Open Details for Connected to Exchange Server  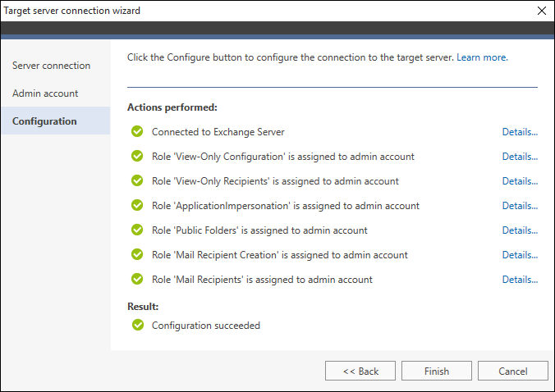tap(520, 132)
